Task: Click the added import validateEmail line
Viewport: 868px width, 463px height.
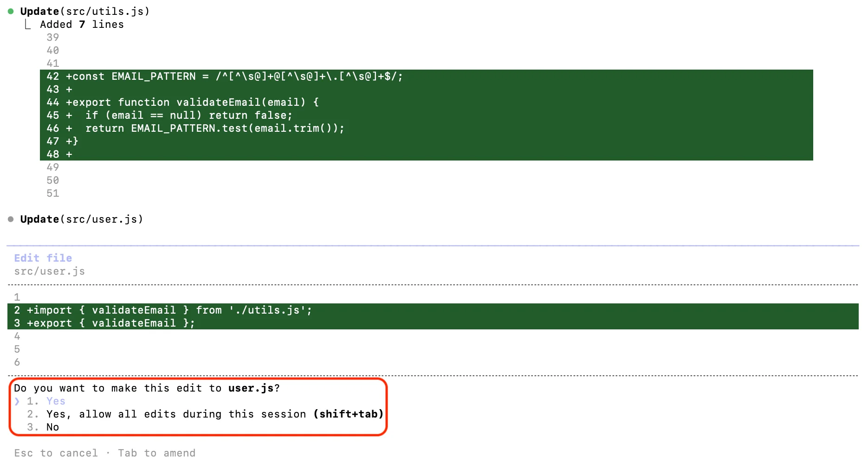Action: [x=169, y=310]
